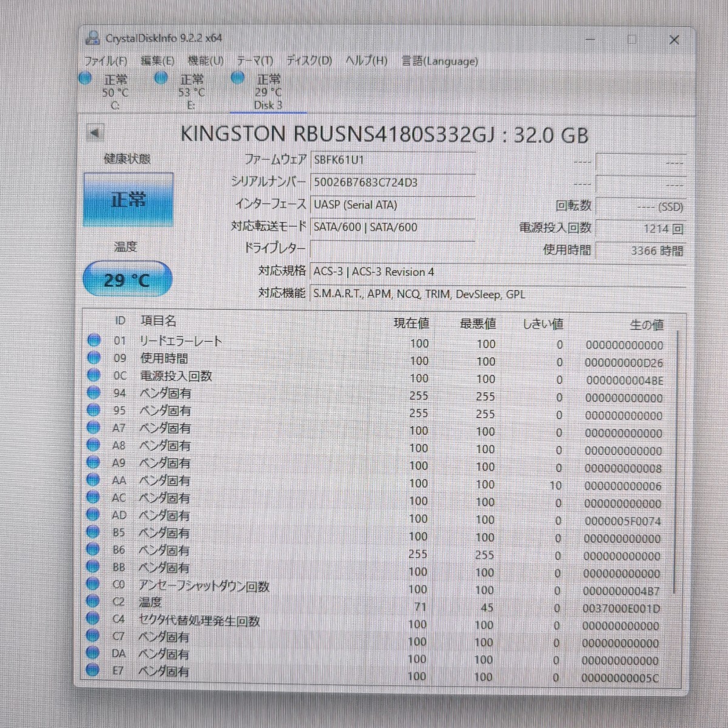The width and height of the screenshot is (728, 728).
Task: Open the テーマ(T) menu
Action: pos(255,61)
